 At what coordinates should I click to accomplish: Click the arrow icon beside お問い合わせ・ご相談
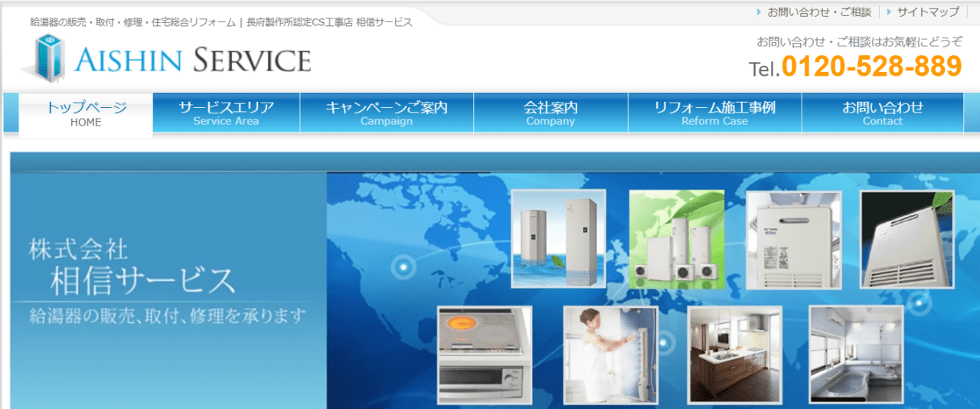click(x=759, y=12)
